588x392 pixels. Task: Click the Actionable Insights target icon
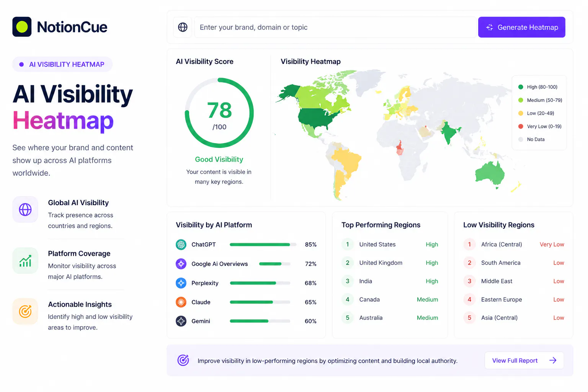25,311
